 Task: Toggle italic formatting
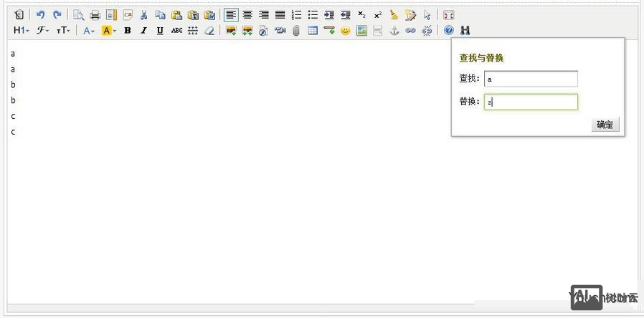[143, 30]
